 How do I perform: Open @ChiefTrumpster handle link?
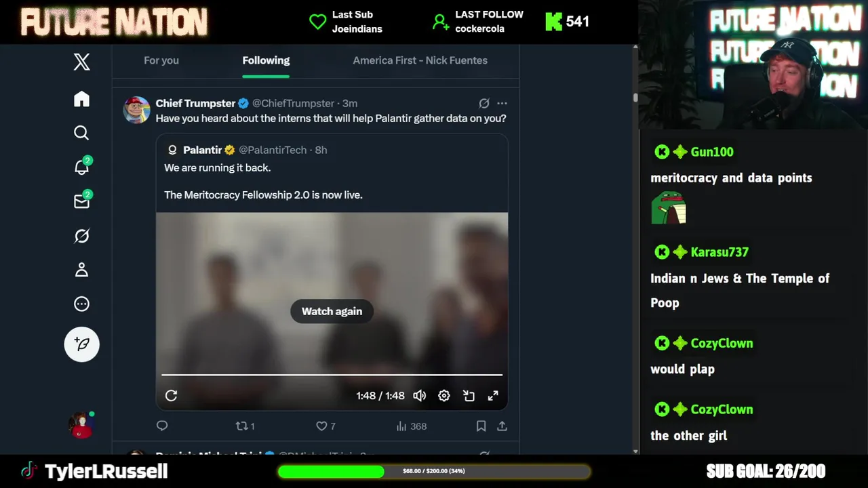pos(293,103)
